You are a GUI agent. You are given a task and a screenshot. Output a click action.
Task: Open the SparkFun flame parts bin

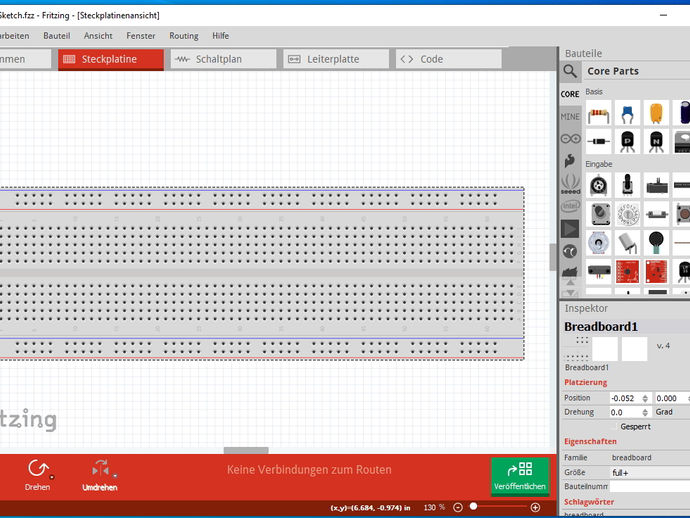[x=570, y=161]
